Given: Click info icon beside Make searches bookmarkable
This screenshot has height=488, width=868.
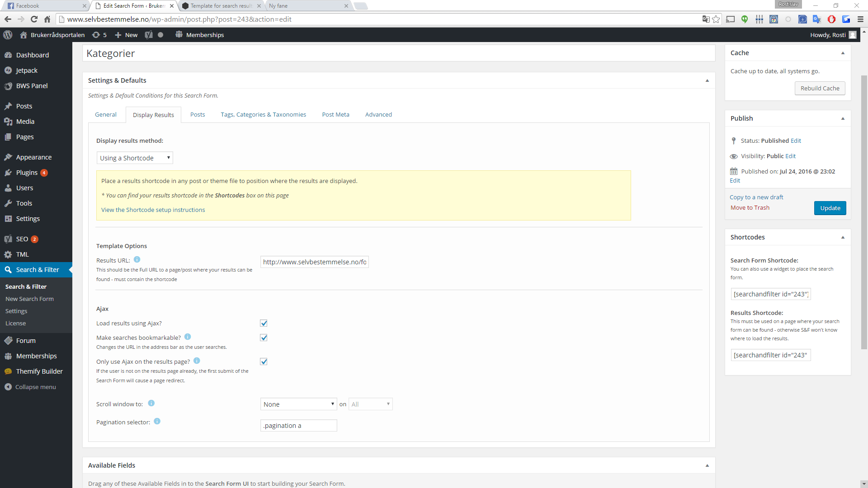Looking at the screenshot, I should point(188,337).
